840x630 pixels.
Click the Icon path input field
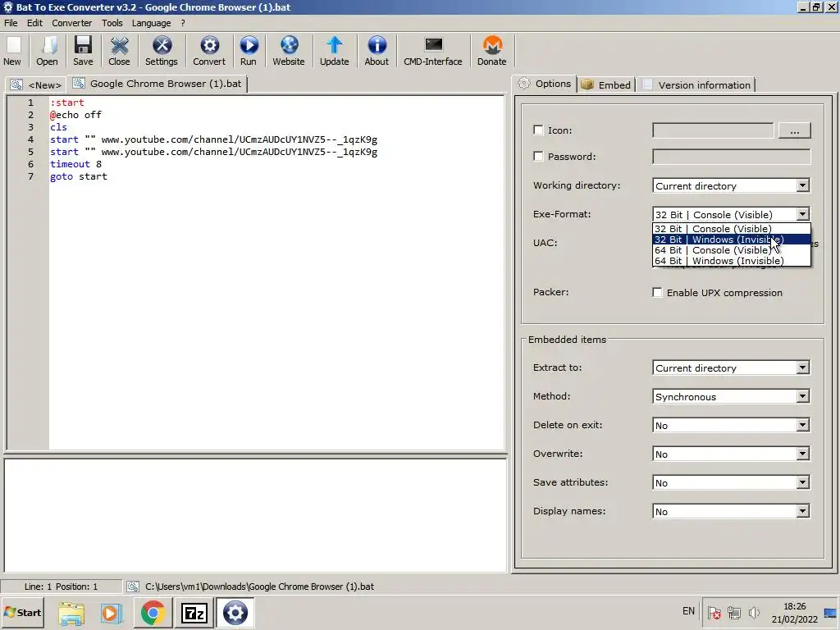[x=713, y=130]
